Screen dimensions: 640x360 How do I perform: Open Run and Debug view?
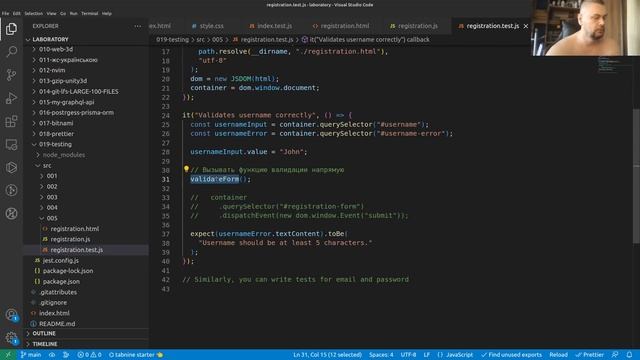[11, 98]
